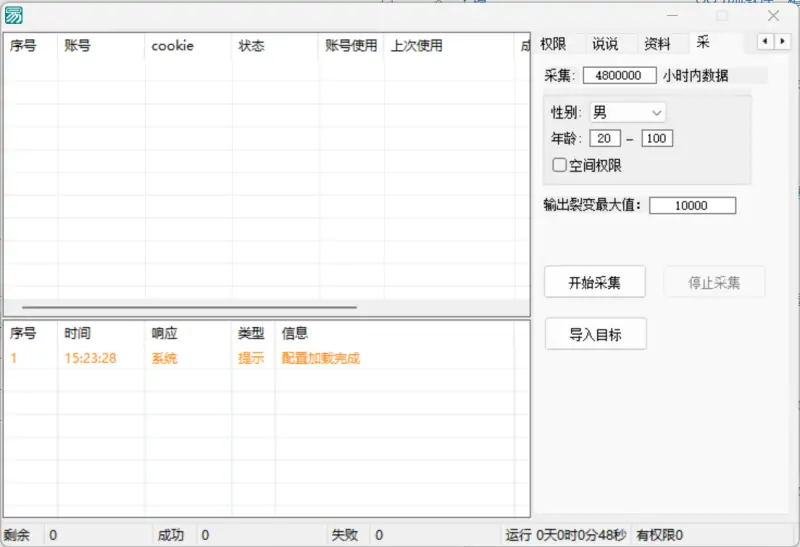Click the 导入目标 button
800x547 pixels.
coord(595,335)
